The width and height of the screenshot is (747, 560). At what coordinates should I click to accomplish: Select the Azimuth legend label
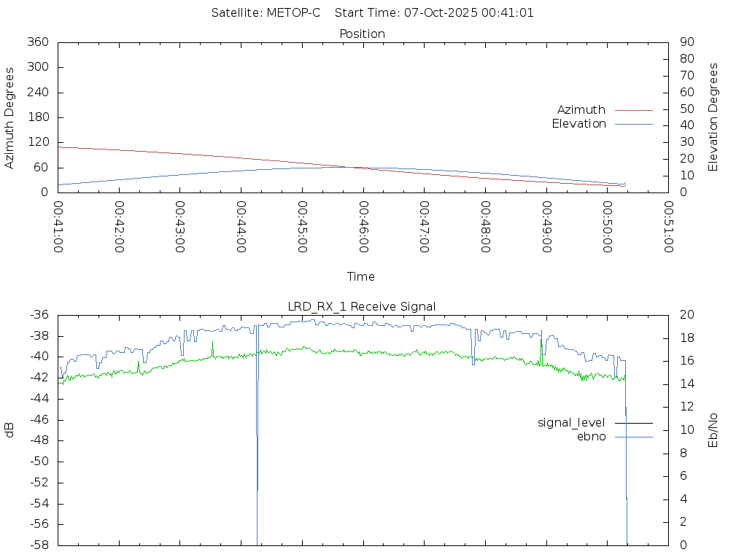[581, 110]
